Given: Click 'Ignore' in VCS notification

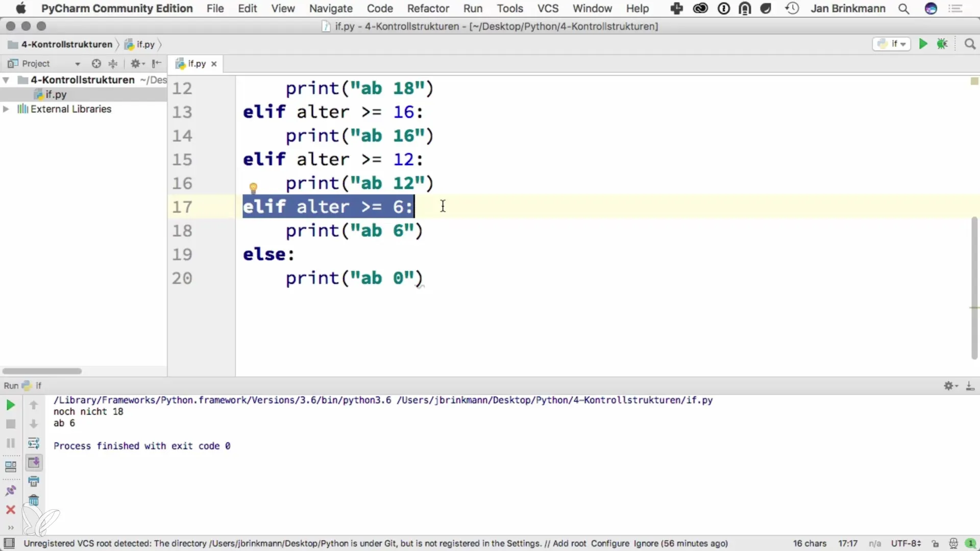Looking at the screenshot, I should point(646,543).
